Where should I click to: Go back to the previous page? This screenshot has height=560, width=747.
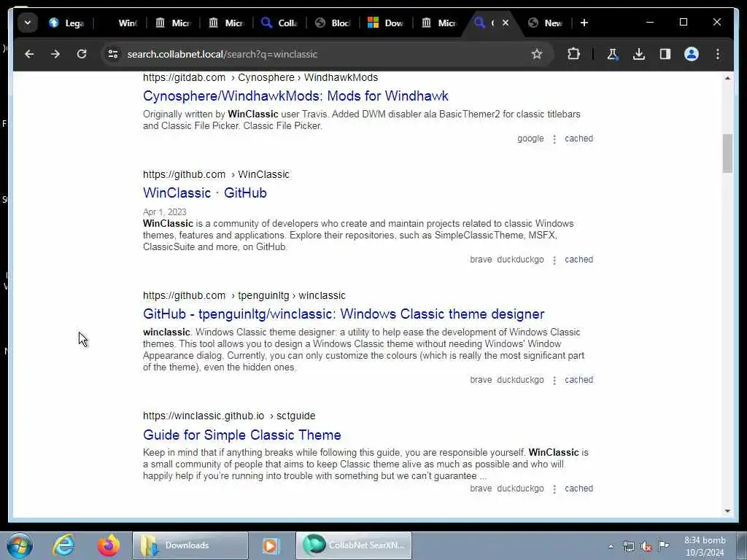tap(29, 54)
